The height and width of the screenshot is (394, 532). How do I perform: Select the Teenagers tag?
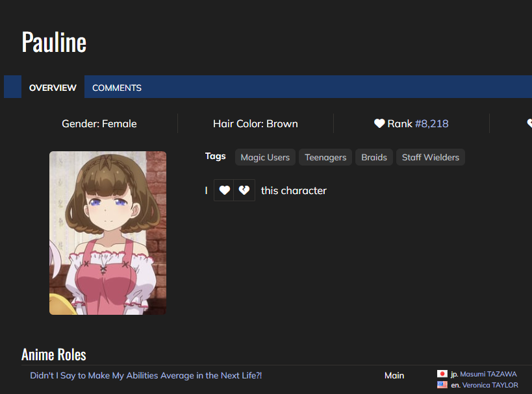coord(325,157)
